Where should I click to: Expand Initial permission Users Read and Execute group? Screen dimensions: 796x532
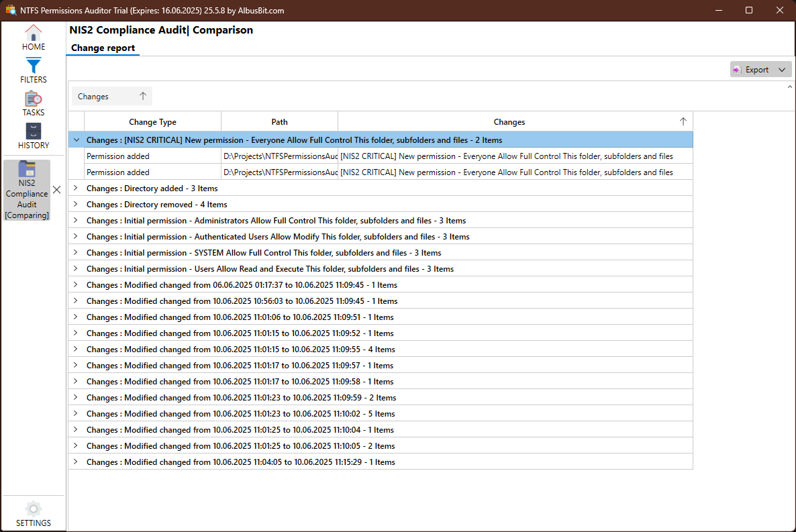(76, 268)
